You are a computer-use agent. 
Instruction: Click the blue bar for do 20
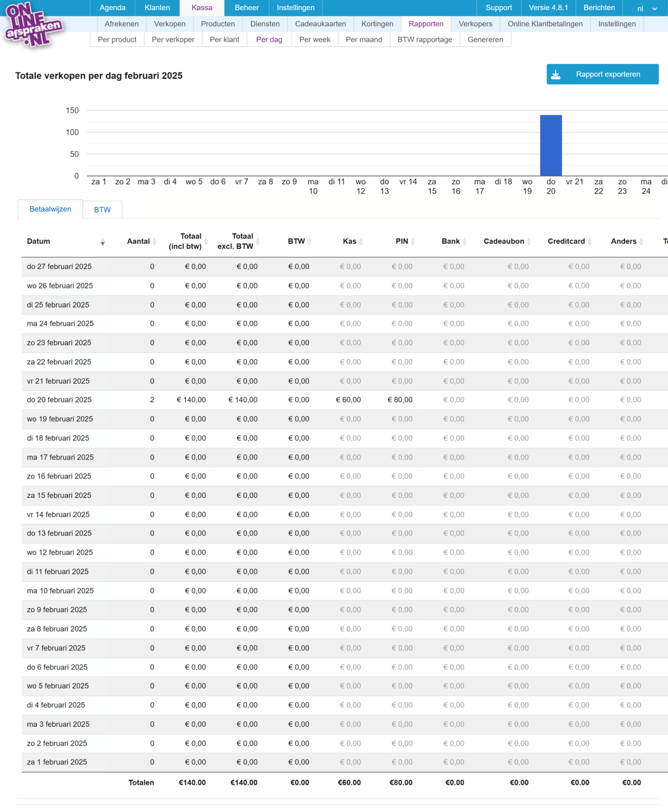click(551, 145)
